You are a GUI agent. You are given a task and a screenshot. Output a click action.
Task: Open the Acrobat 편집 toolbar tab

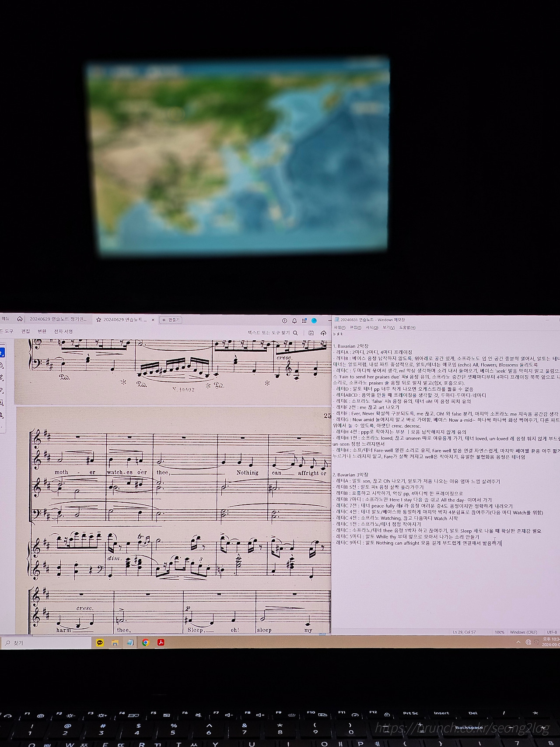tap(26, 331)
